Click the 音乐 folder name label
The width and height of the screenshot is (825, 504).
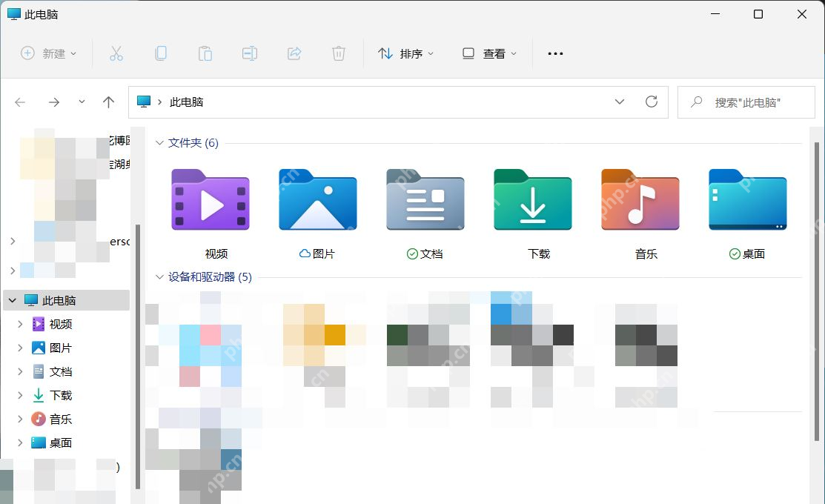pos(646,253)
